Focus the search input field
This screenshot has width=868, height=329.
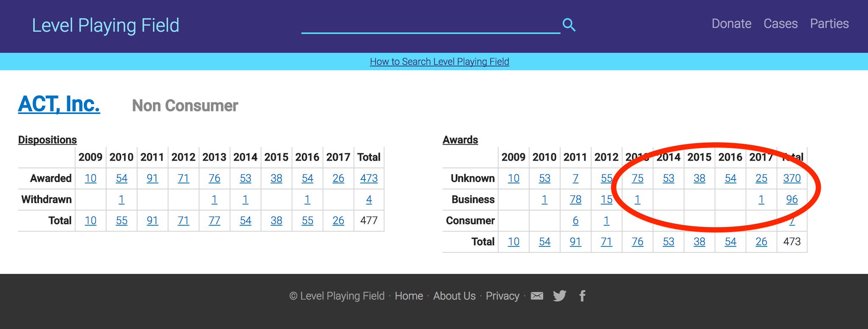[431, 25]
